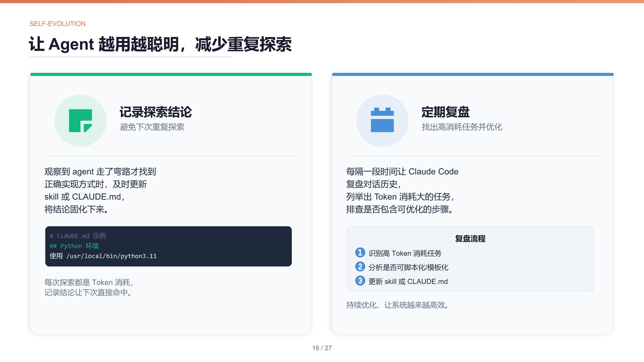This screenshot has height=362, width=644.
Task: Click numbered circle 3 in 复盘流程
Action: point(360,281)
